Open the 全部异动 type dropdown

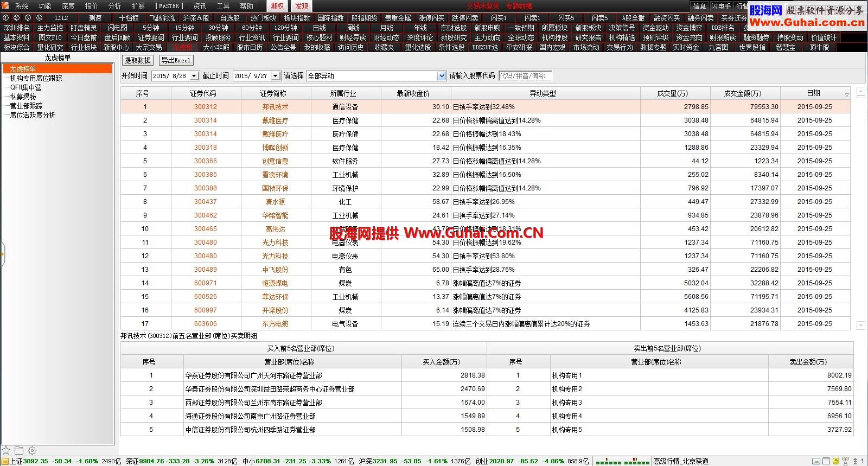coord(442,76)
